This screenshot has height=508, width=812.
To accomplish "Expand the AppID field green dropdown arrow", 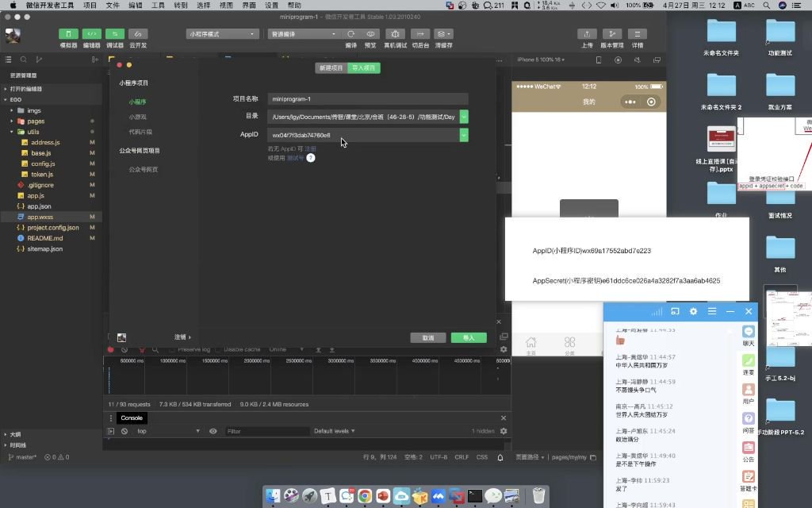I will tap(464, 135).
